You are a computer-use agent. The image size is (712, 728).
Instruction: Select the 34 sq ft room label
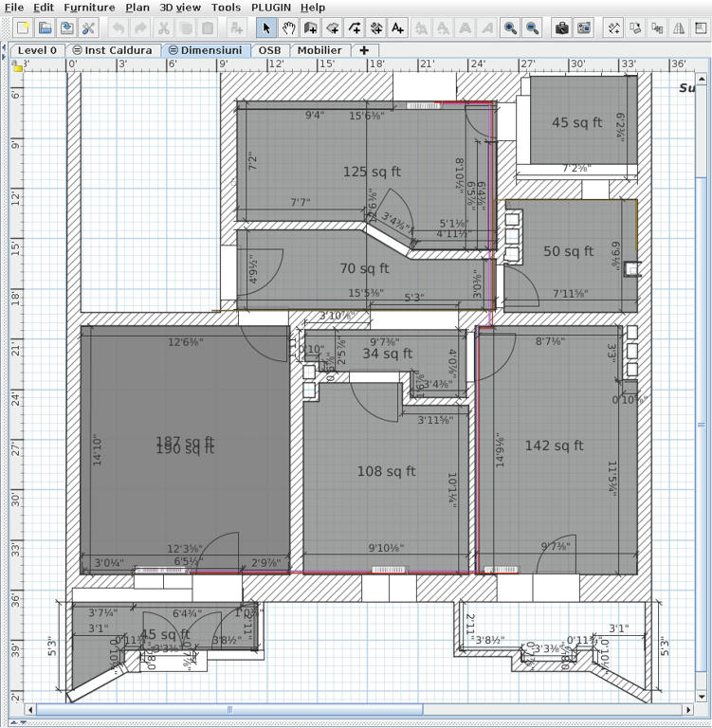388,354
